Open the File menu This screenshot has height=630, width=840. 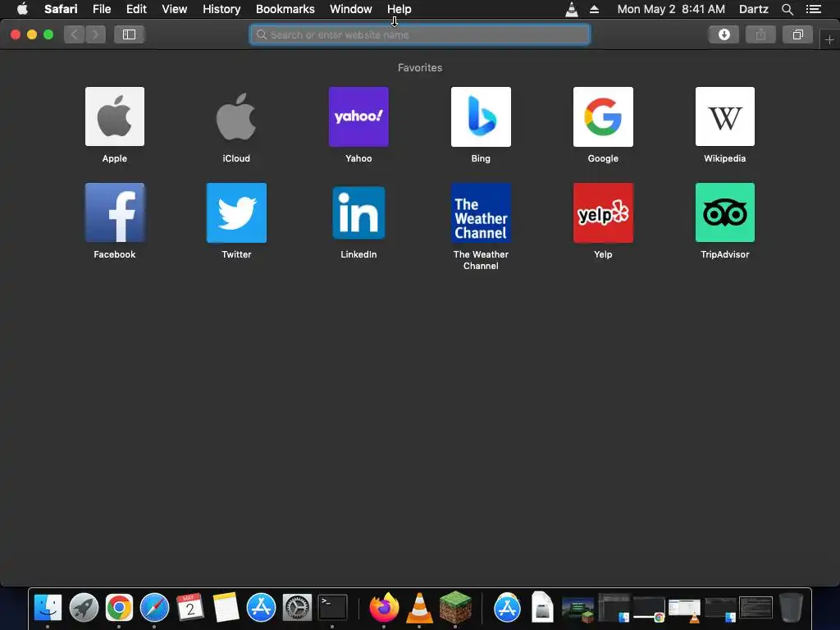click(102, 9)
